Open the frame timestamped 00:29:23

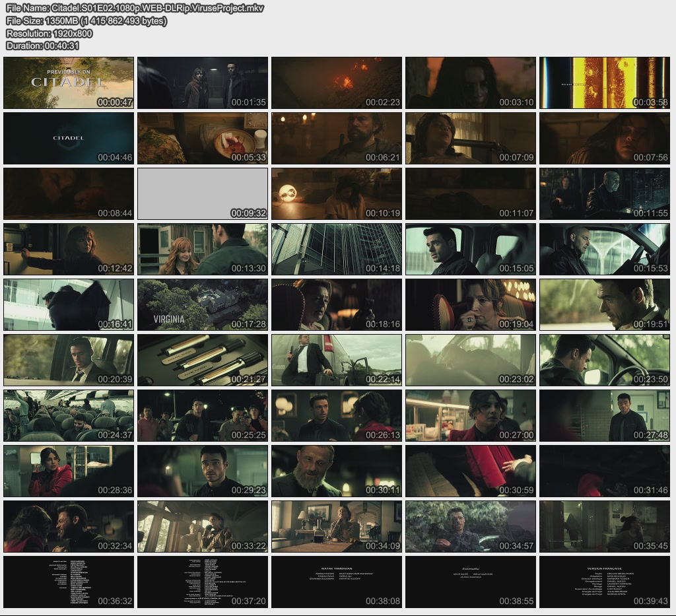click(x=203, y=471)
